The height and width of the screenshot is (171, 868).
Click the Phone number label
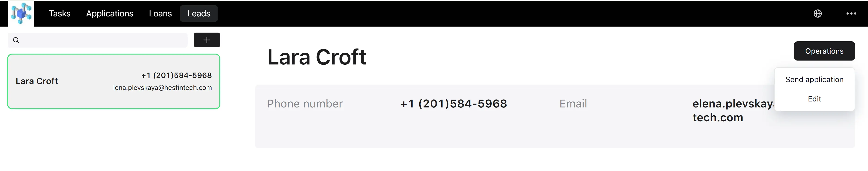coord(305,104)
